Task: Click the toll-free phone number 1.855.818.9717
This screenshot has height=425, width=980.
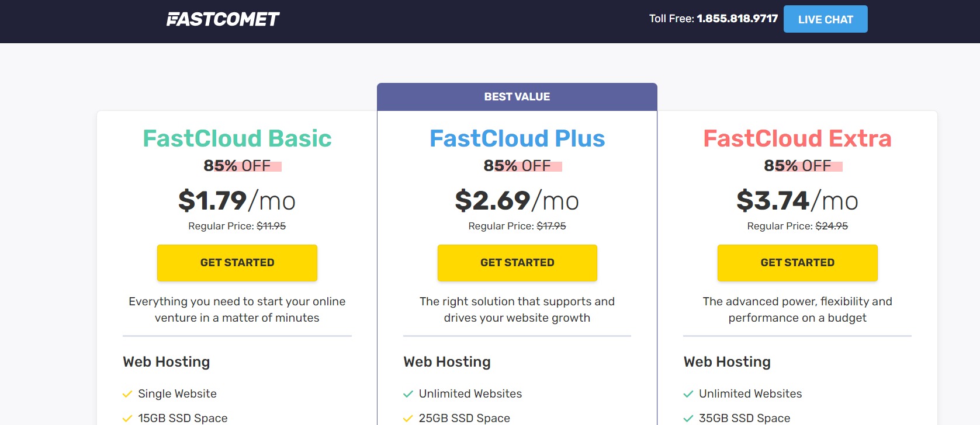Action: coord(737,18)
